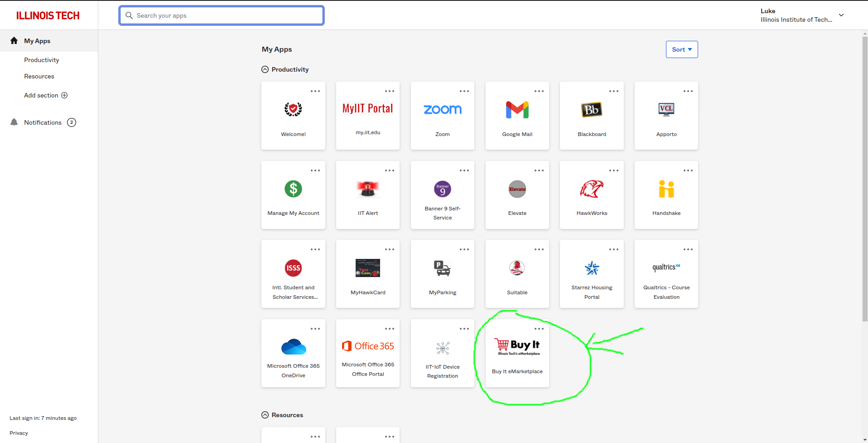Click the plus icon beside Add section
The height and width of the screenshot is (443, 868).
[64, 95]
